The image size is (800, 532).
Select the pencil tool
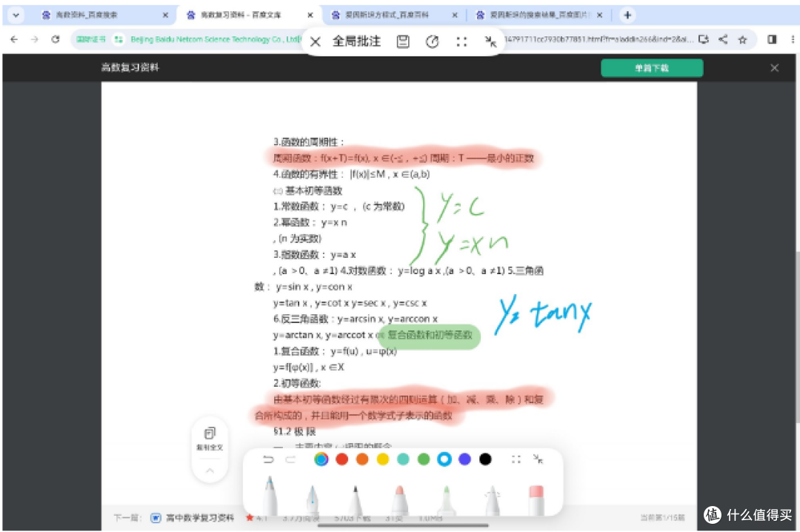coord(356,499)
